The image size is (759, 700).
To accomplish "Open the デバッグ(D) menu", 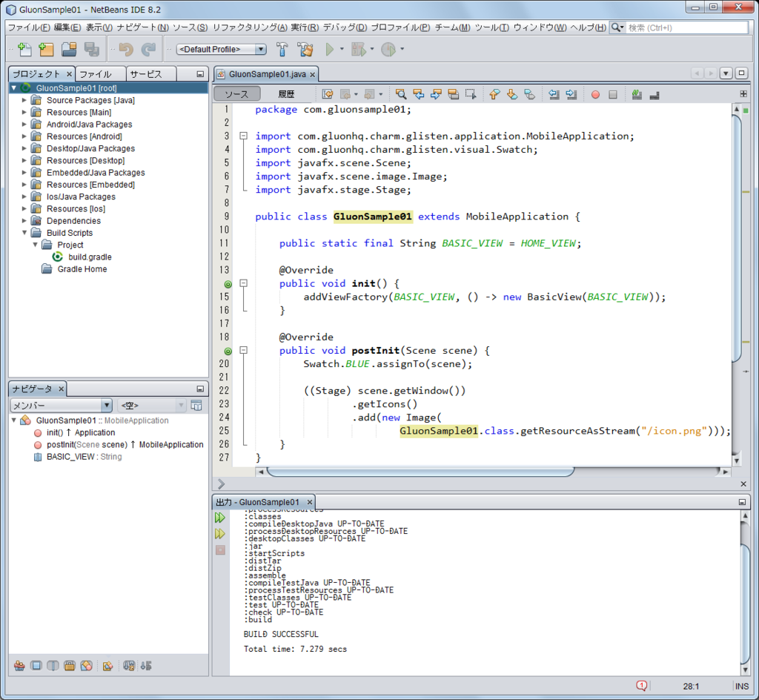I will click(345, 27).
